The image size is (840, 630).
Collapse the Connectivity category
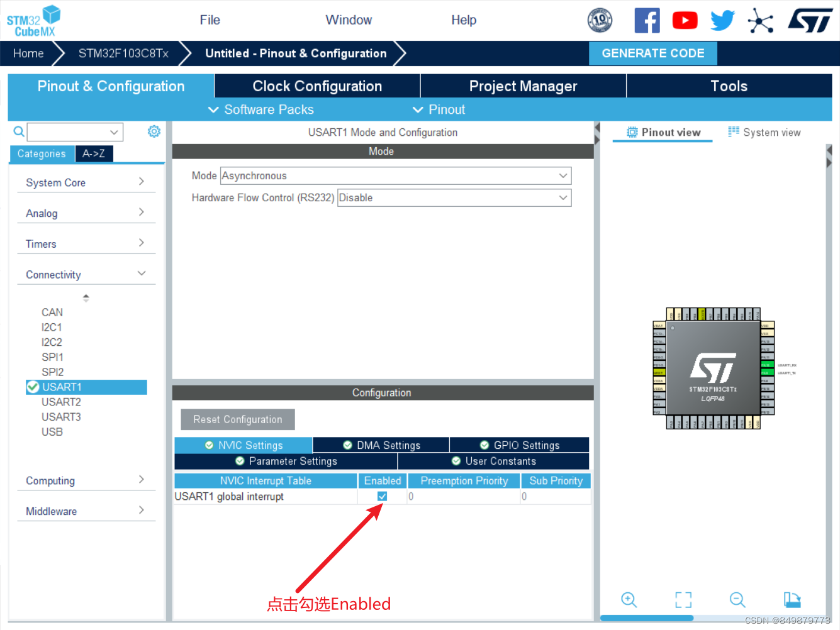coord(141,274)
